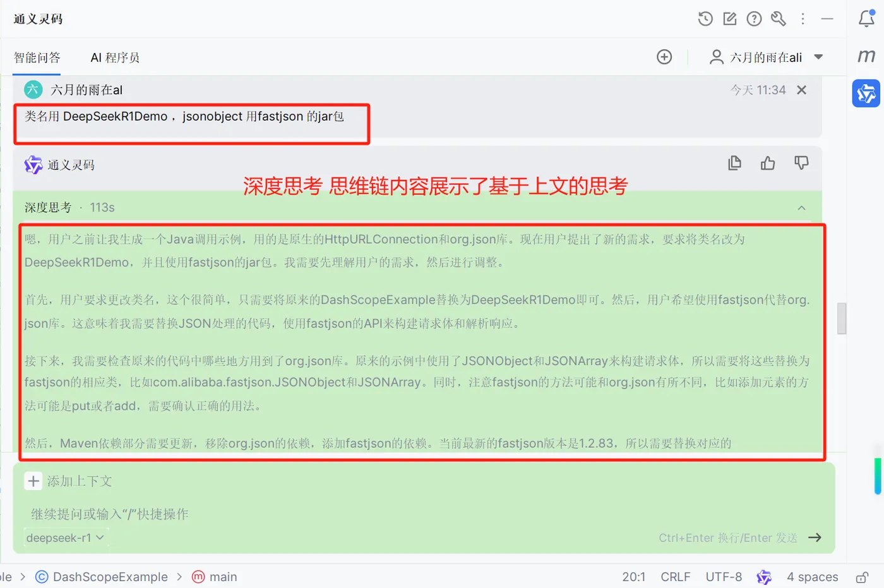
Task: Give thumbs up to the answer
Action: [x=768, y=163]
